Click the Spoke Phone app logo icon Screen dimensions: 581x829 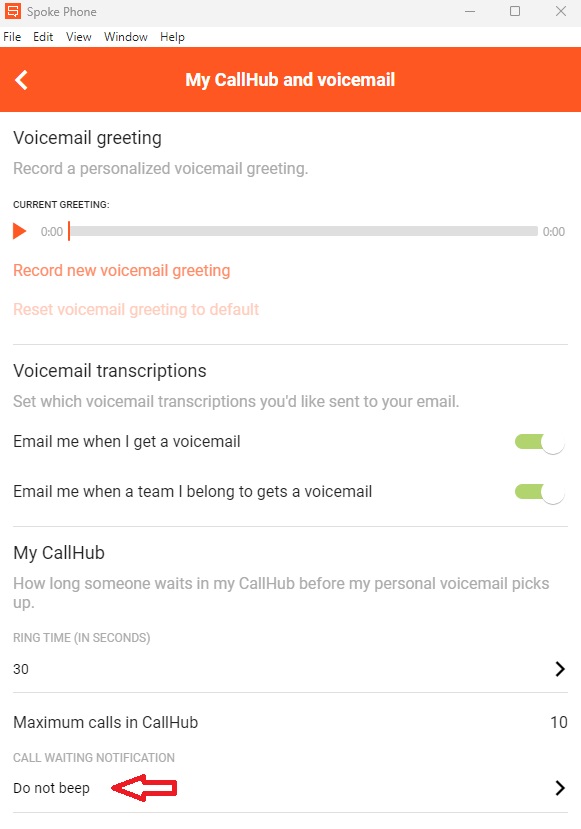click(13, 11)
